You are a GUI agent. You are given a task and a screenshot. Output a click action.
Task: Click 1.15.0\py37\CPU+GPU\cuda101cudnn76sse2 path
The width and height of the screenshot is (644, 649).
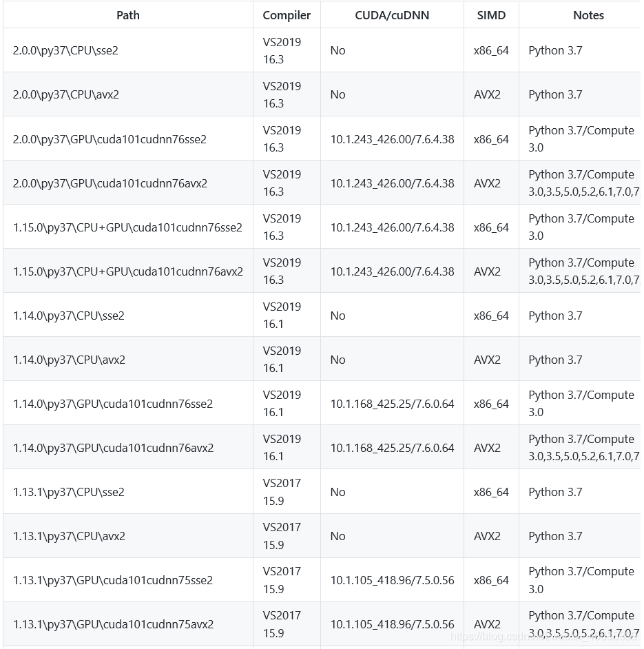pyautogui.click(x=127, y=227)
